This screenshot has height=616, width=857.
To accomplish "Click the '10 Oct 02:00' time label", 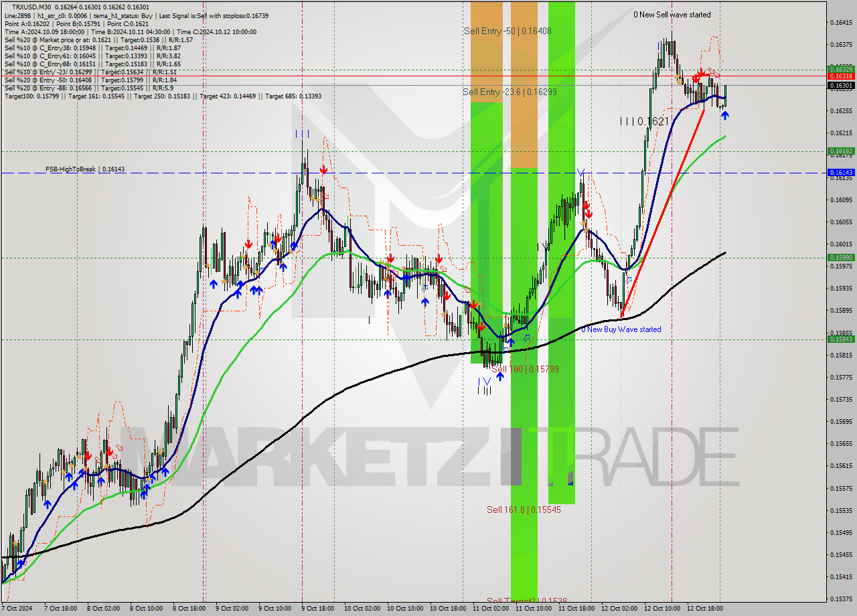I will click(x=362, y=609).
